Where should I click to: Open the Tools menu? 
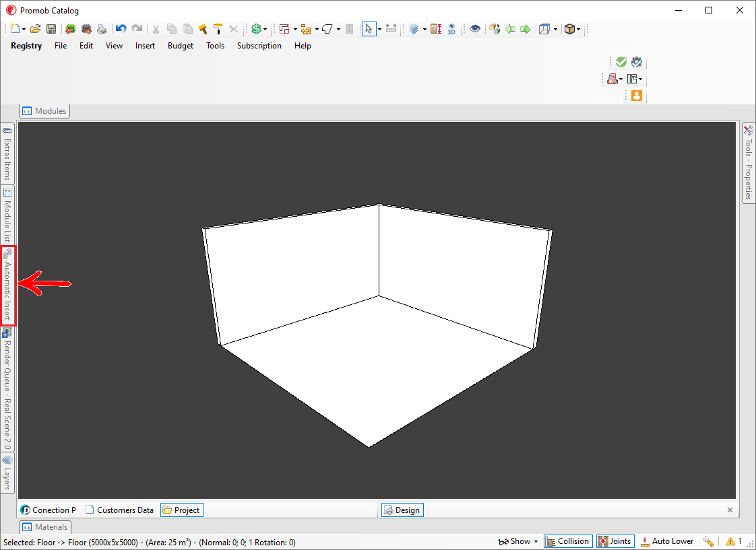click(x=216, y=46)
